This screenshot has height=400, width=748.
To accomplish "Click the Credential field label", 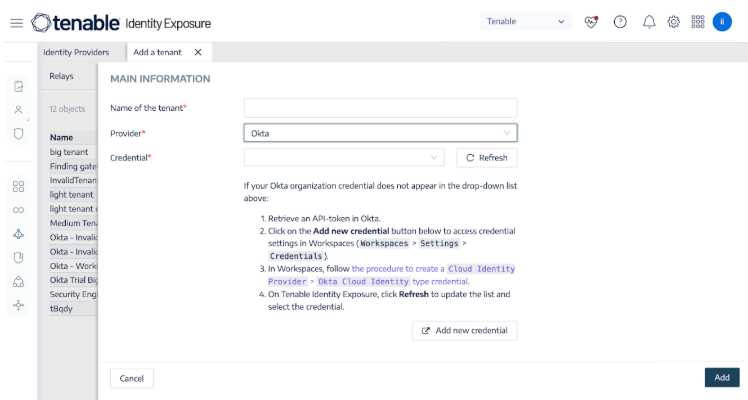I will click(x=131, y=158).
